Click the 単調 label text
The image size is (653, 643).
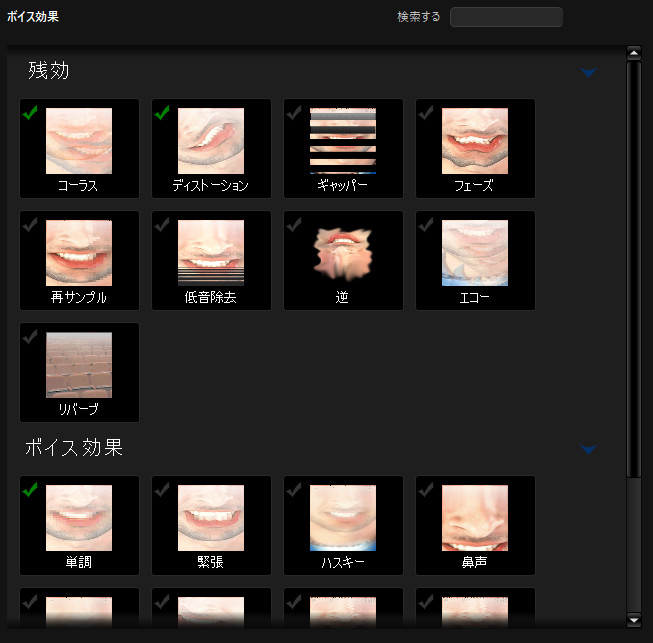(x=79, y=562)
